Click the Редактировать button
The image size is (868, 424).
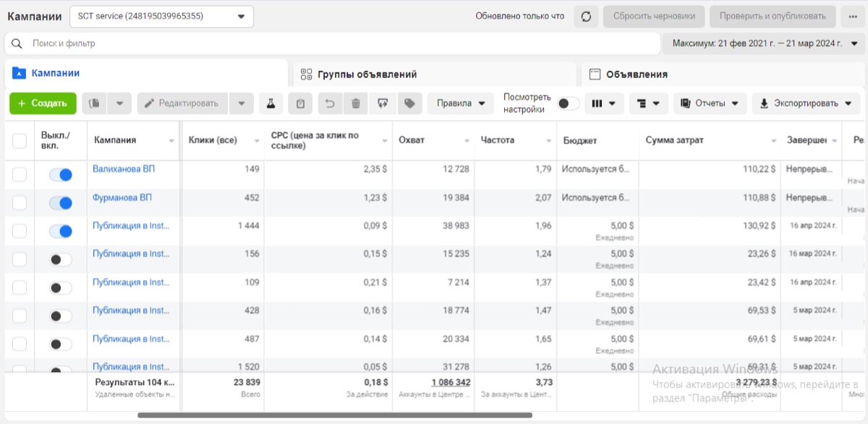point(183,103)
